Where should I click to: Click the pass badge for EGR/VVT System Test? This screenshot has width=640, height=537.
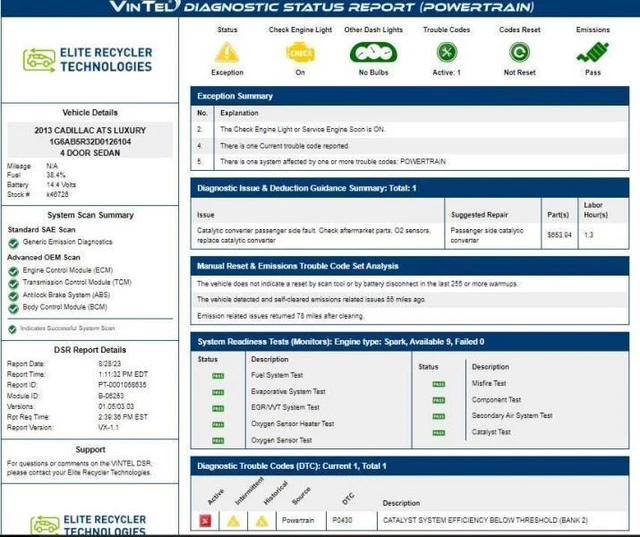click(218, 408)
